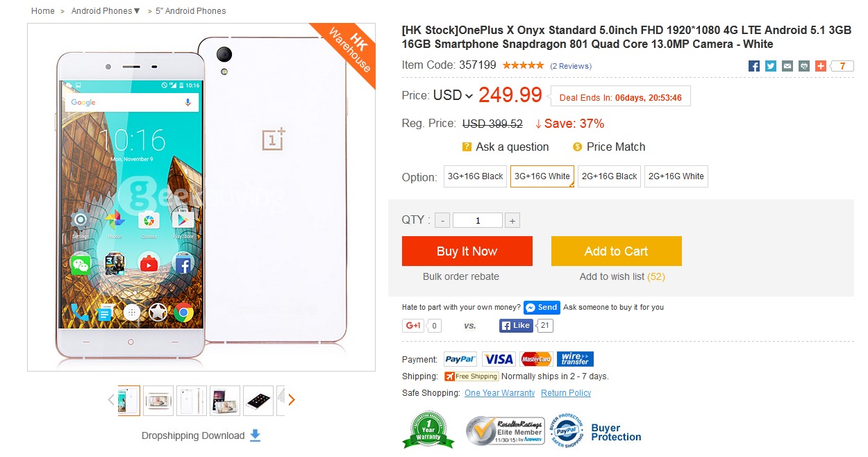This screenshot has width=868, height=457.
Task: Navigate to Home in the breadcrumb
Action: (42, 10)
